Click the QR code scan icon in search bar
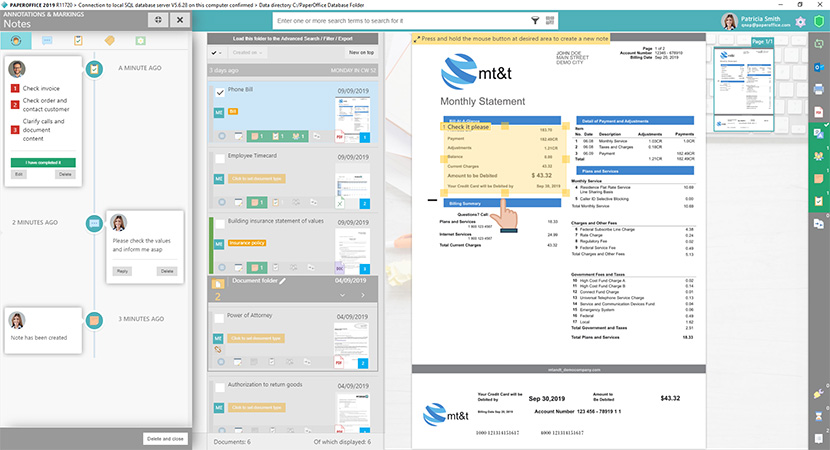The height and width of the screenshot is (450, 830). tap(550, 21)
